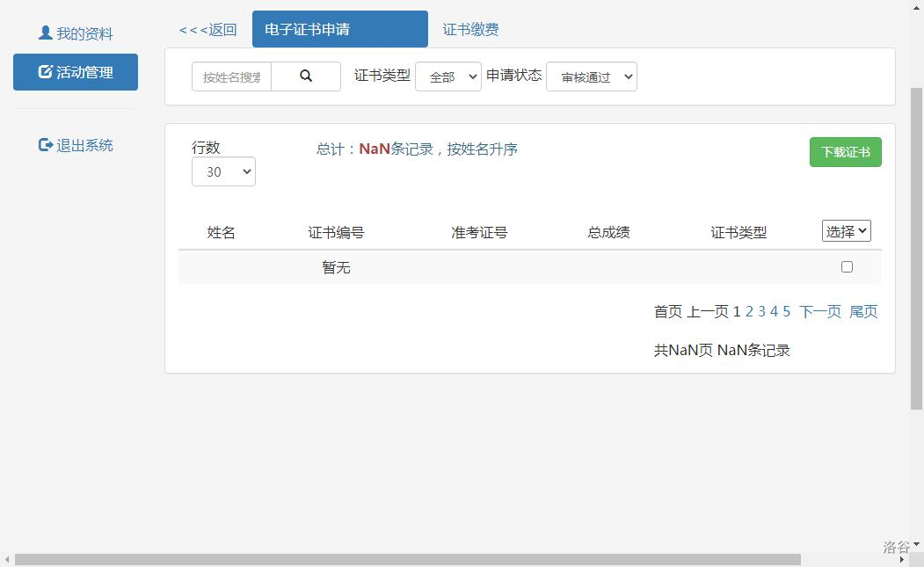924x567 pixels.
Task: Select the 电子证书申请 tab
Action: [339, 30]
